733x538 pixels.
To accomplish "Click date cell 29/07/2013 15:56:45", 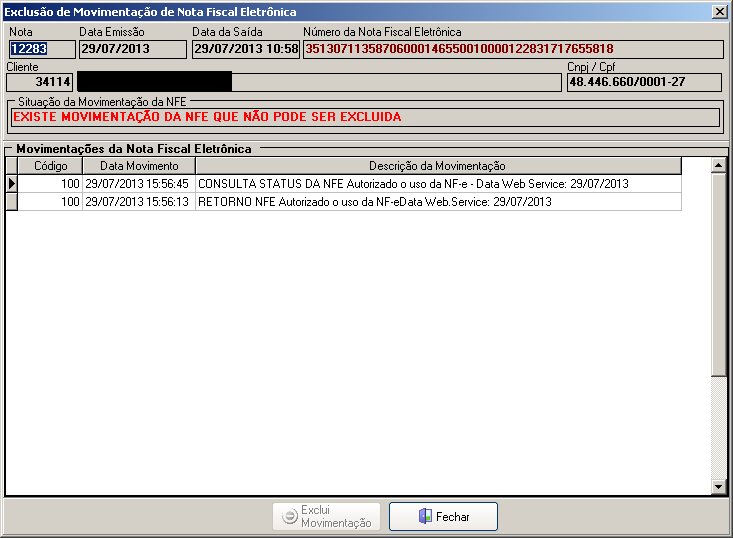I will pos(139,184).
